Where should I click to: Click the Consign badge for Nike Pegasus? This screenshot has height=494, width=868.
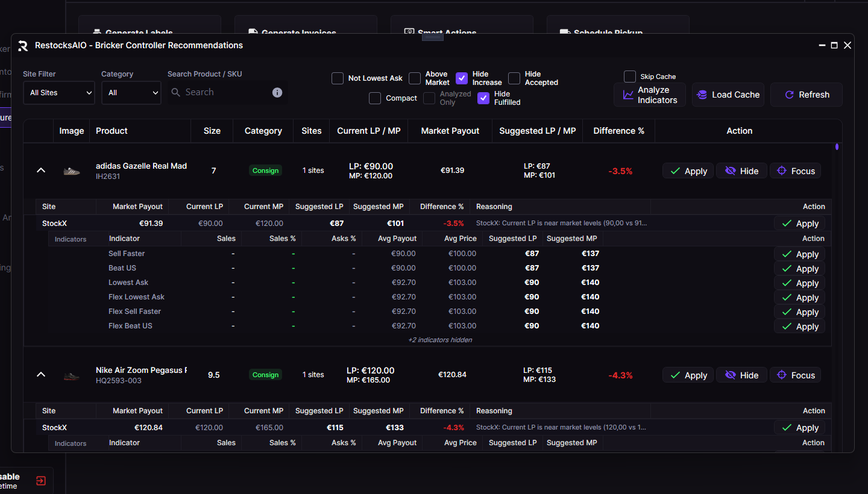pyautogui.click(x=266, y=375)
